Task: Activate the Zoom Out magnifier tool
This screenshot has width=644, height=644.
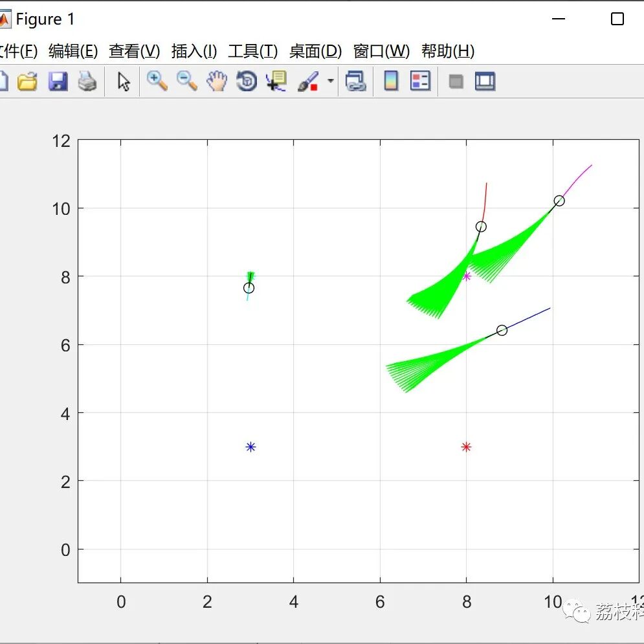Action: click(x=187, y=81)
